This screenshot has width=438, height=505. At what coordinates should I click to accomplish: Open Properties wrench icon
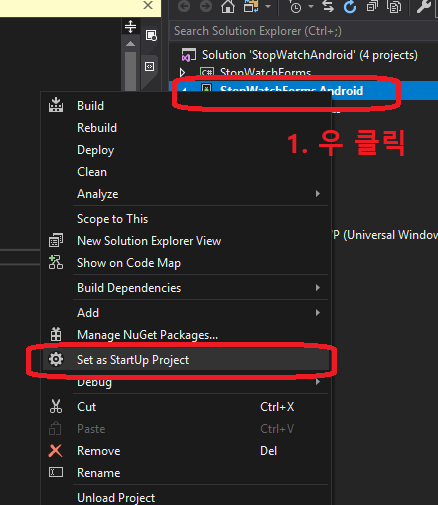pos(423,7)
